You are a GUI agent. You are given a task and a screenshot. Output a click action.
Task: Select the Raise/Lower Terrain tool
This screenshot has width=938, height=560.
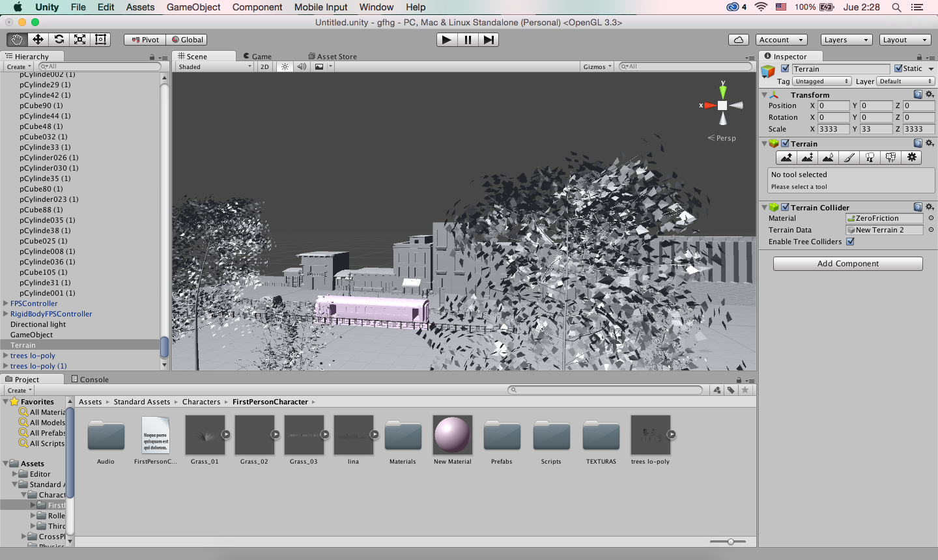coord(786,157)
